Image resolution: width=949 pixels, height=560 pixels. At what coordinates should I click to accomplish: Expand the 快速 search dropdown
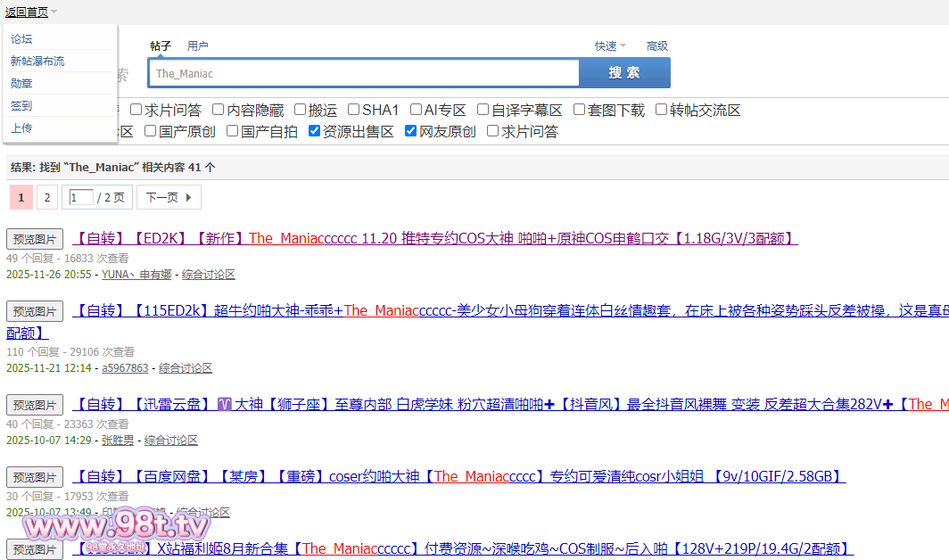[610, 46]
